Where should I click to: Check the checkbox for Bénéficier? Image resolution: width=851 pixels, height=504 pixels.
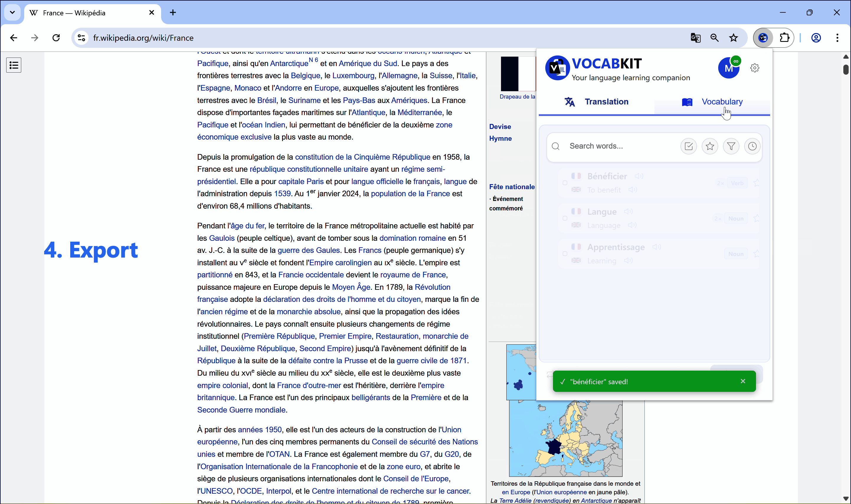[565, 183]
